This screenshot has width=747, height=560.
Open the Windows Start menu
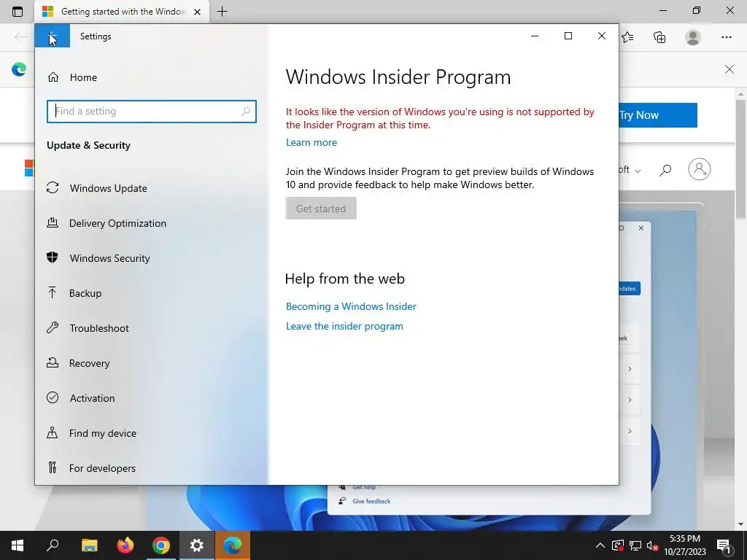tap(18, 545)
